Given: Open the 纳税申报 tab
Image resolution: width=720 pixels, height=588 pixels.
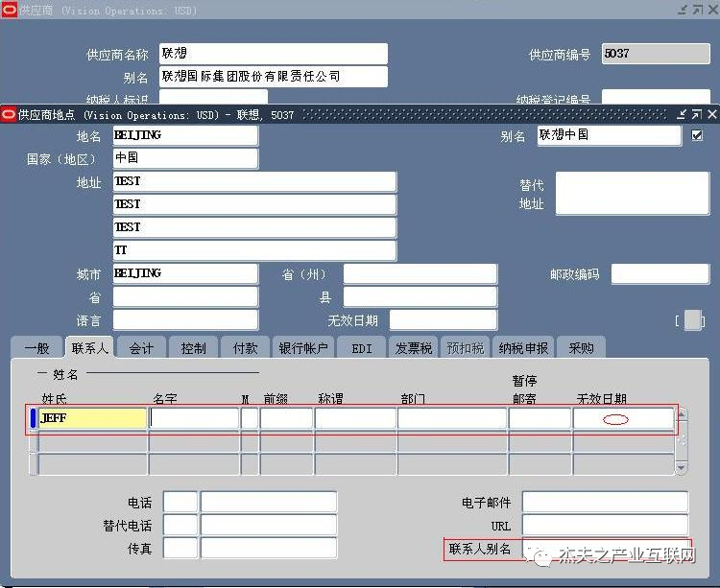Looking at the screenshot, I should 523,348.
